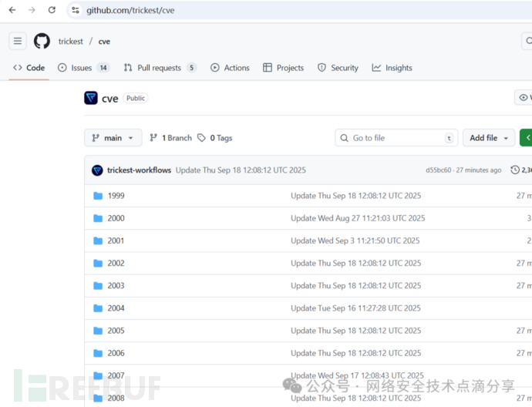
Task: View the 0 Tags link
Action: [215, 138]
